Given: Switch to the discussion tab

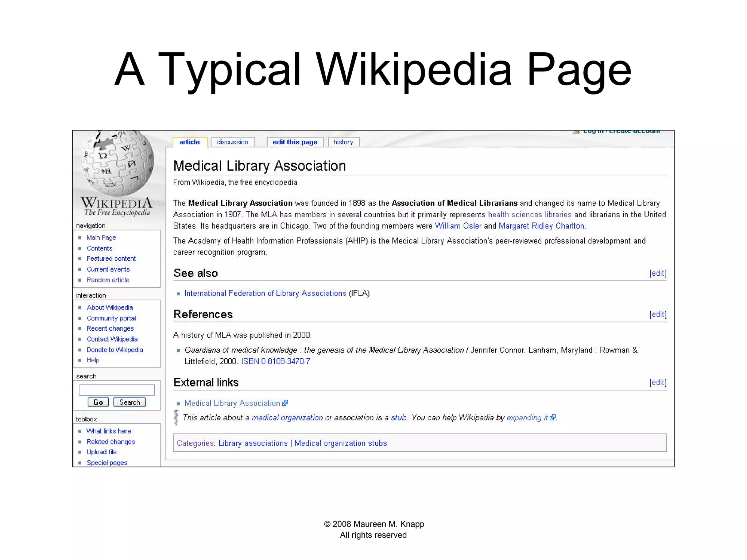Looking at the screenshot, I should (233, 142).
